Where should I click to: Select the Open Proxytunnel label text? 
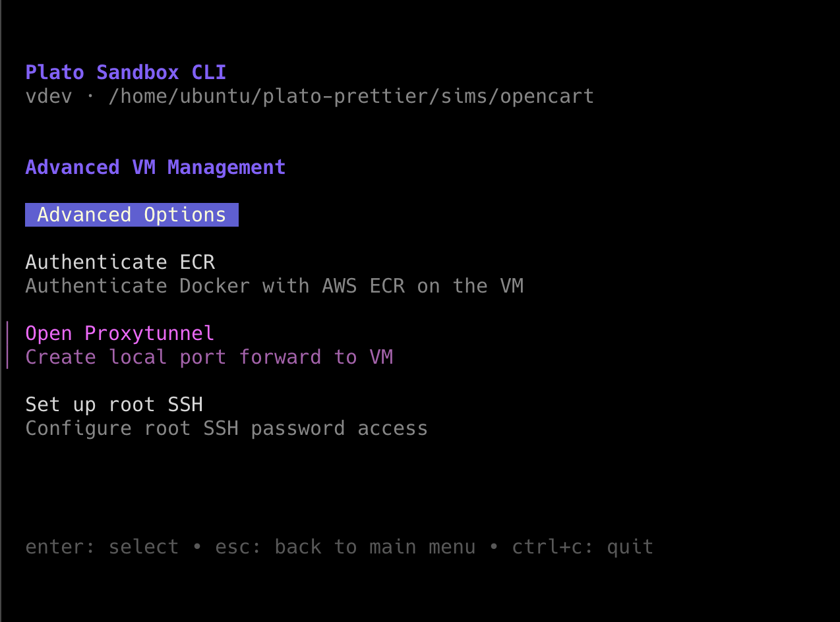120,333
